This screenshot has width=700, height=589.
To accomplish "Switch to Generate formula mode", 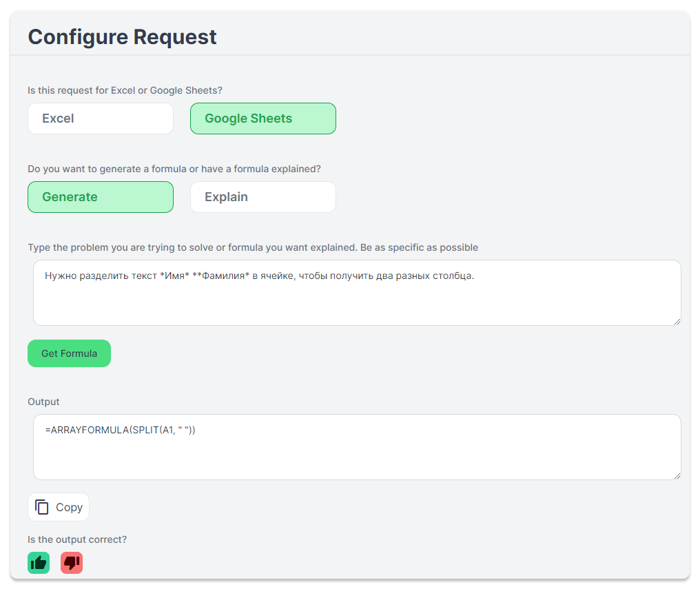I will (x=101, y=197).
